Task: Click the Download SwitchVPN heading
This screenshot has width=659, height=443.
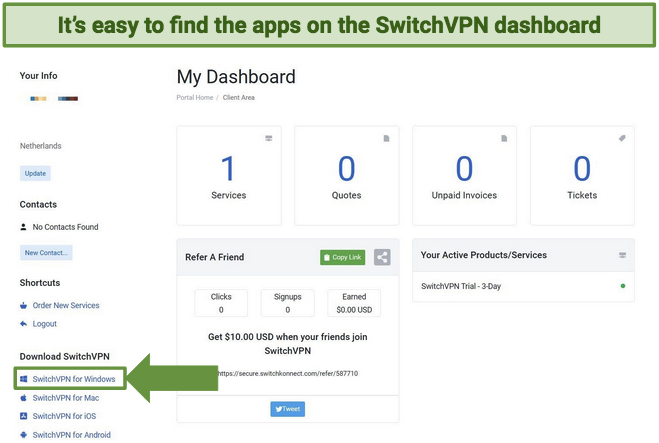Action: tap(65, 356)
